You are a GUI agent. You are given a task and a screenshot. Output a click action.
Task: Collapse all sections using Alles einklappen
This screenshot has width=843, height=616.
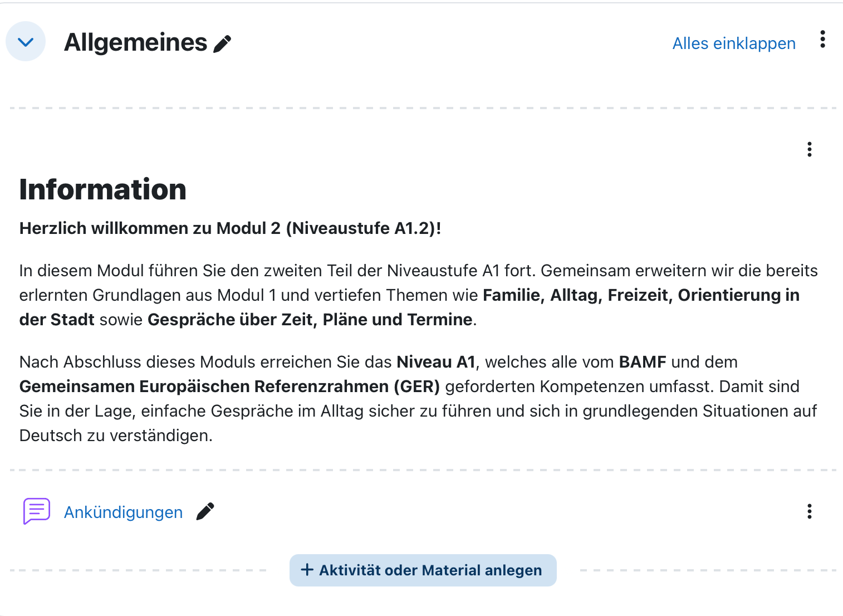click(734, 43)
